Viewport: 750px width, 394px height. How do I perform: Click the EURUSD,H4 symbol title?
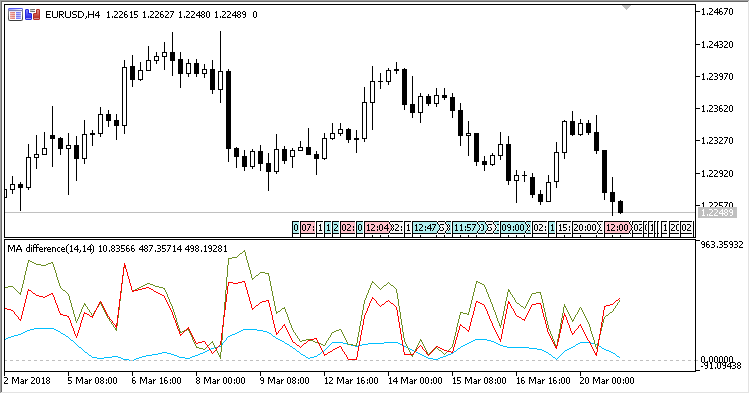point(73,15)
